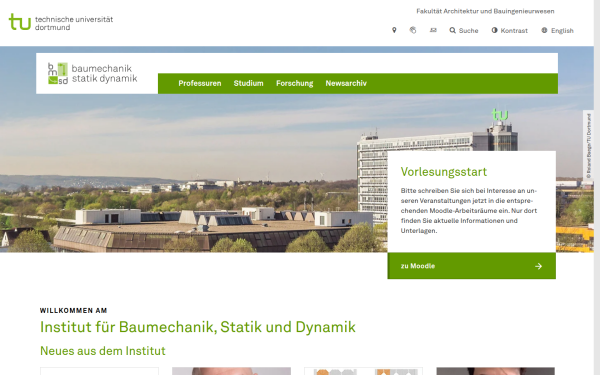Open the TU Dortmund logo home link
This screenshot has width=600, height=375.
click(x=61, y=22)
